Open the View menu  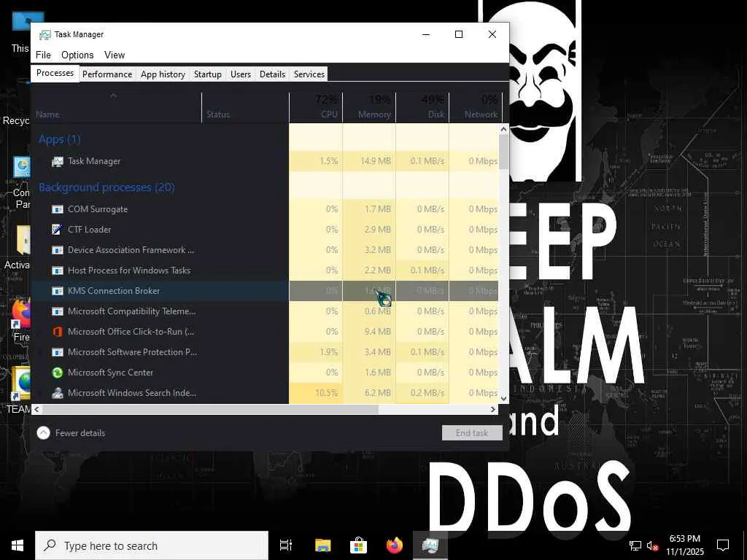click(115, 55)
